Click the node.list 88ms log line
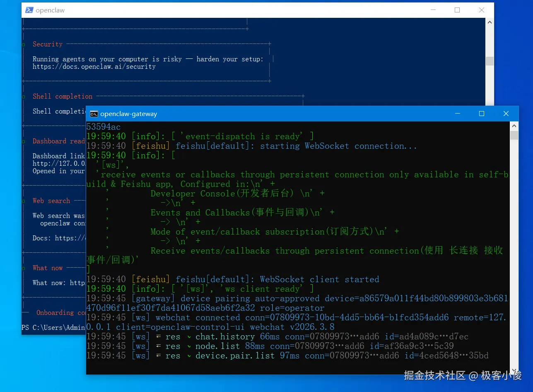533x392 pixels. pyautogui.click(x=270, y=346)
